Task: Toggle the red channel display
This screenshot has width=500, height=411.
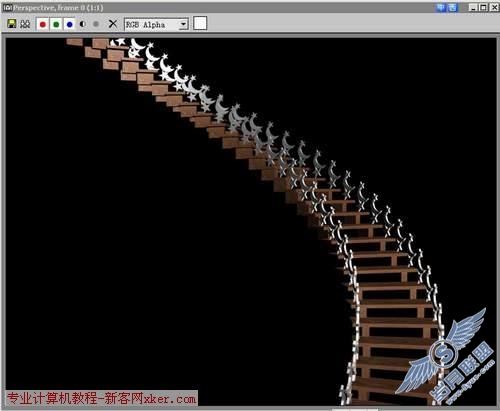Action: (43, 24)
